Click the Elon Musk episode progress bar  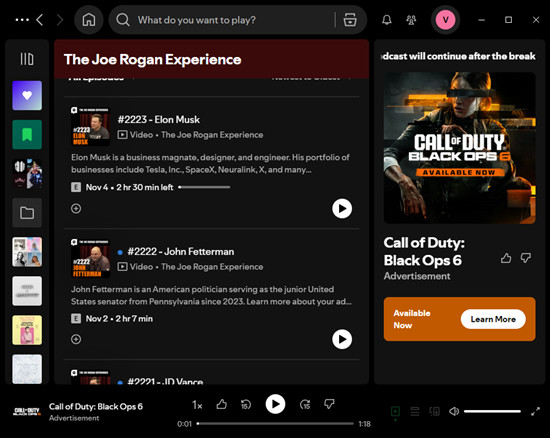click(x=204, y=187)
